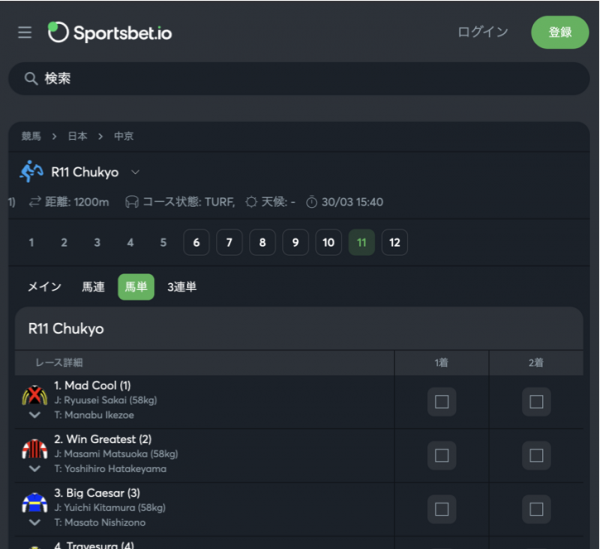This screenshot has height=549, width=600.
Task: Click the ログイン link
Action: (x=483, y=32)
